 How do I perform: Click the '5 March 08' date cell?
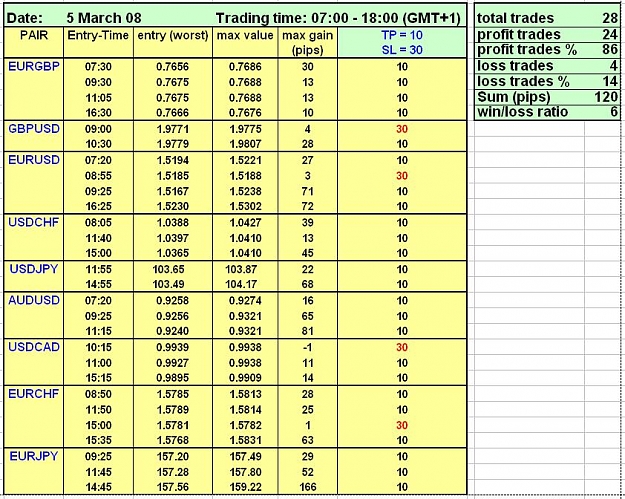click(x=104, y=18)
